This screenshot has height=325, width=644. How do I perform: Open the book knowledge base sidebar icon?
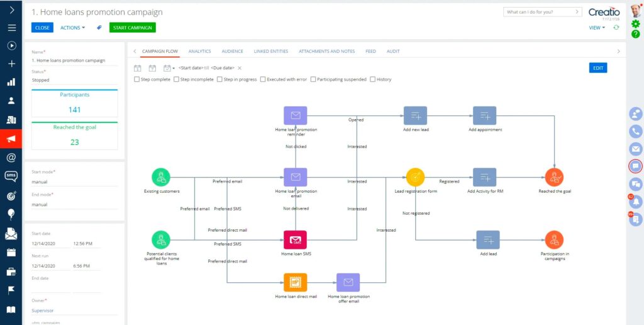point(11,309)
